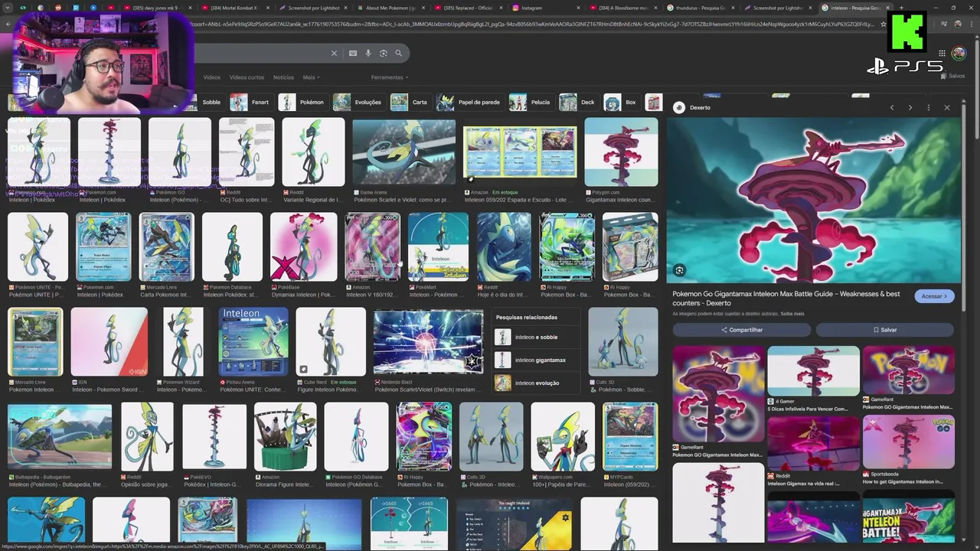Open the three-dot menu in the preview panel
This screenshot has height=551, width=980.
point(929,108)
